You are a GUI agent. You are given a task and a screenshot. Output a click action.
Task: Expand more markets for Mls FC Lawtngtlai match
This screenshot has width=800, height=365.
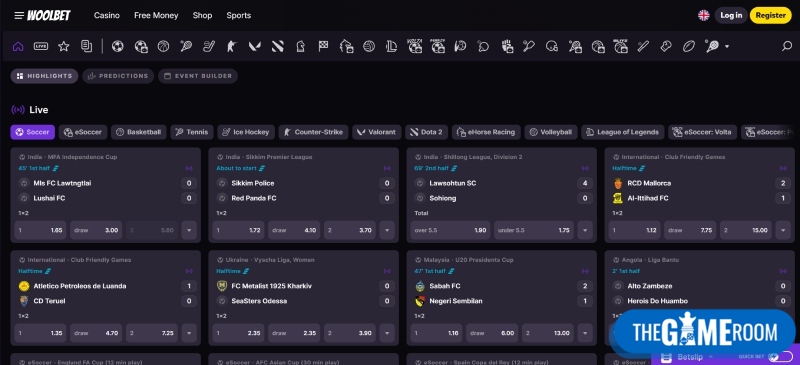[x=189, y=230]
